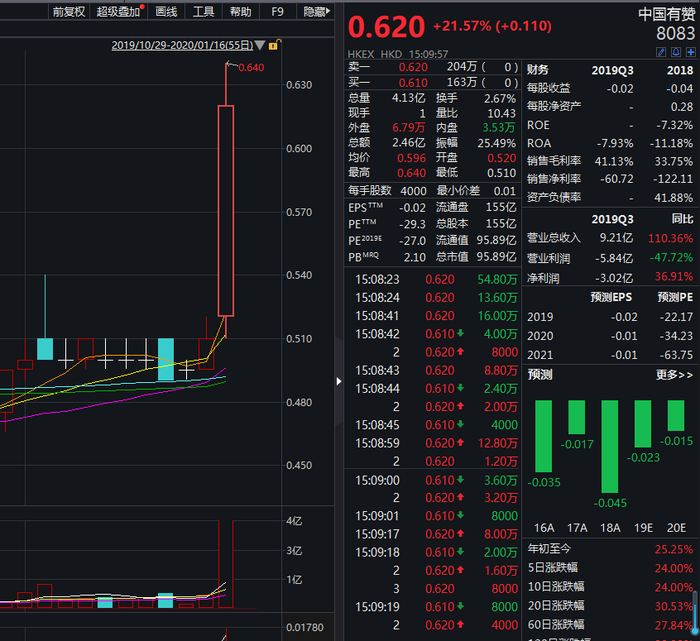The image size is (700, 641).
Task: Click the 20E EPS forecast bar
Action: (x=675, y=416)
